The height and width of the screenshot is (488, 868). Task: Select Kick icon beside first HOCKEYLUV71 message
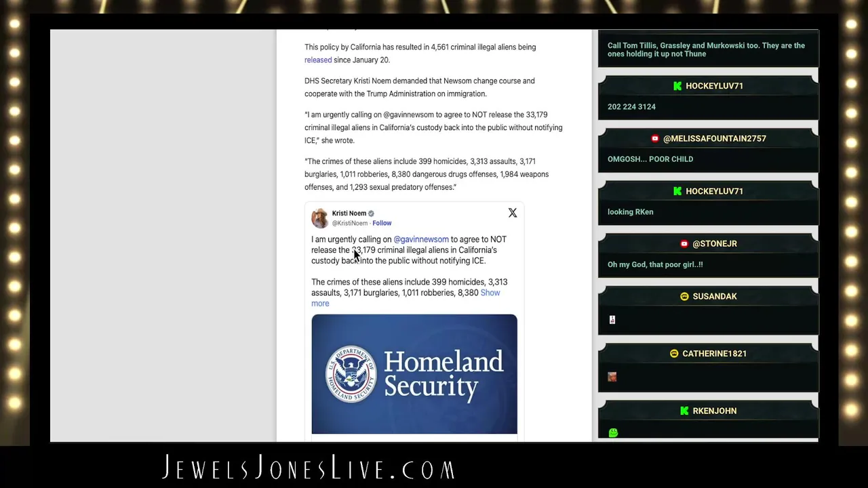677,86
